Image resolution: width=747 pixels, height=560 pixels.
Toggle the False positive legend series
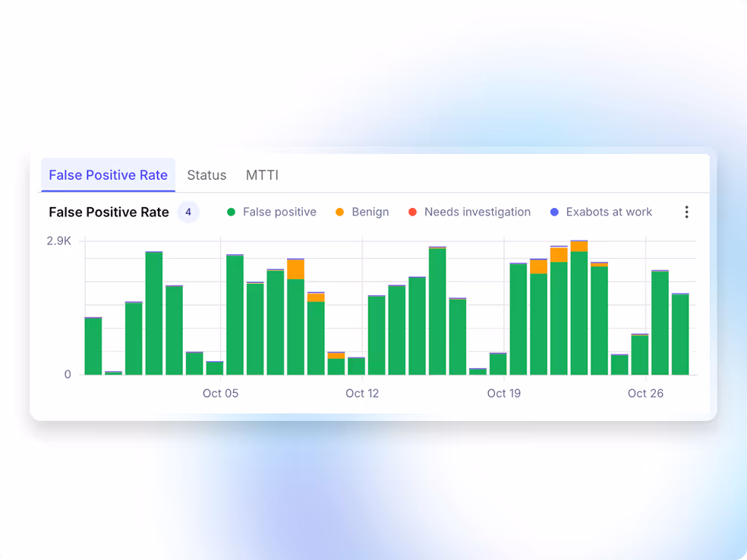tap(272, 212)
